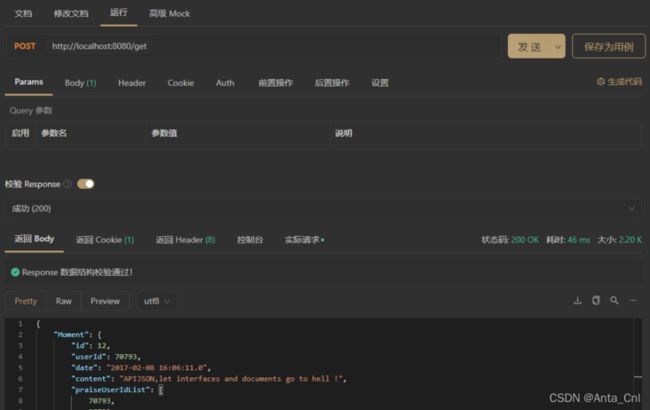Expand the send button dropdown arrow
Screen dimensions: 650x410
[x=558, y=46]
